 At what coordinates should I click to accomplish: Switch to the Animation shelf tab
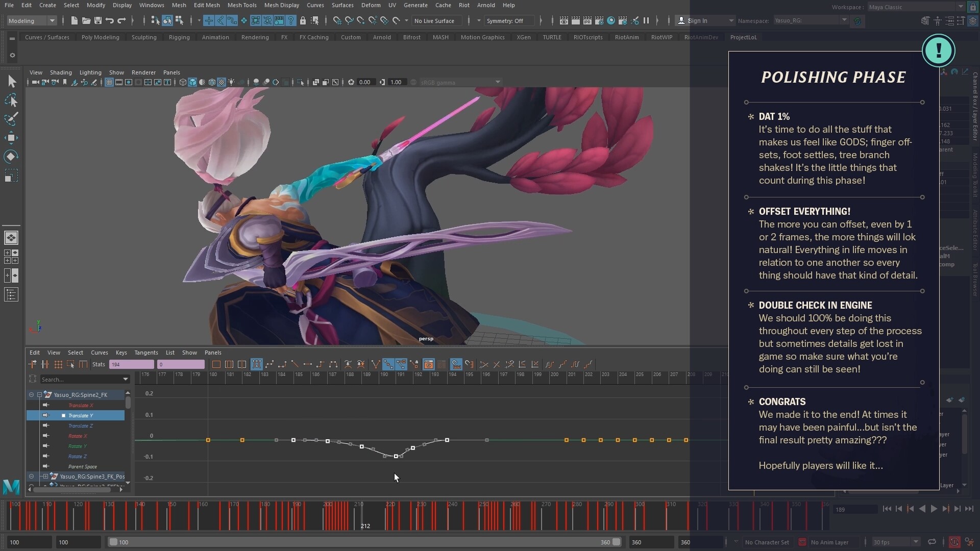[x=215, y=37]
